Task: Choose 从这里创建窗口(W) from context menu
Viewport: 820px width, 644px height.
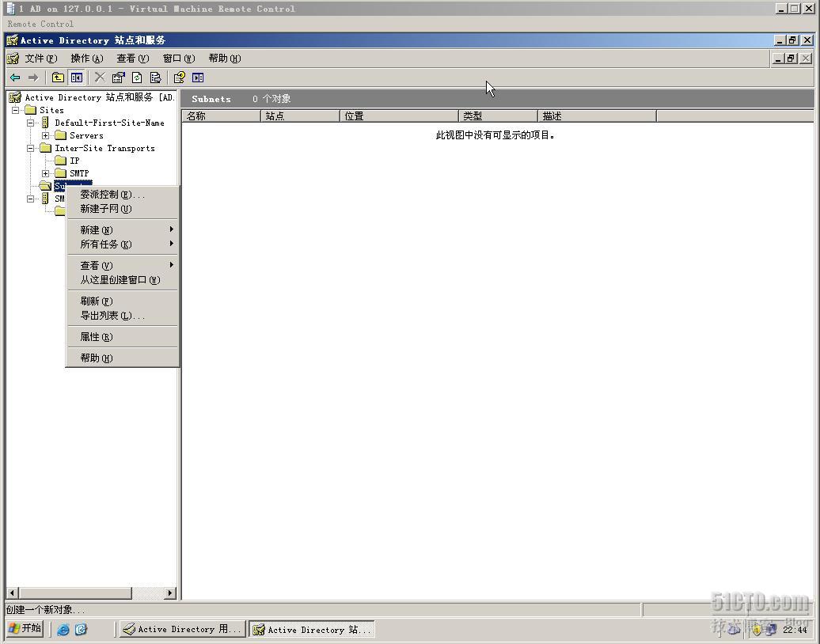Action: coord(123,279)
